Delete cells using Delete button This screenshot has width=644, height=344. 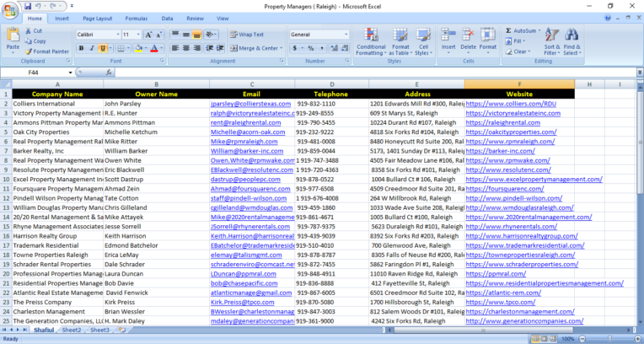[468, 41]
